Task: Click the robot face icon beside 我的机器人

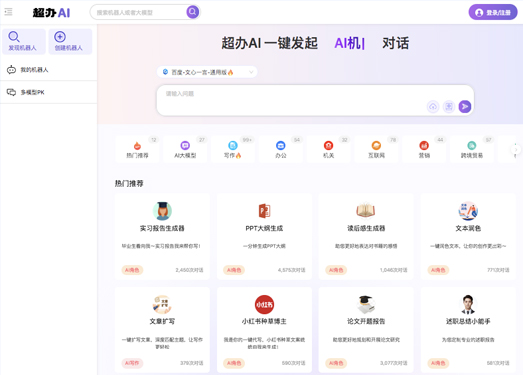Action: click(x=11, y=70)
